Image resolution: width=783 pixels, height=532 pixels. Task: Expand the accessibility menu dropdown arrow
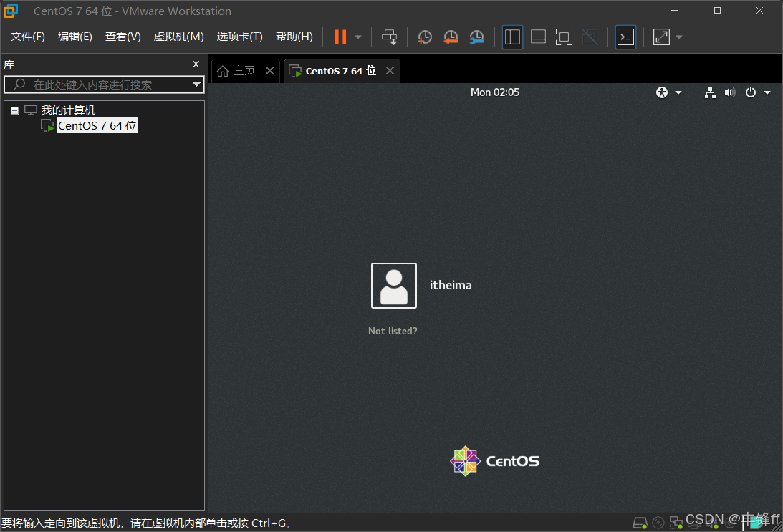click(x=678, y=92)
